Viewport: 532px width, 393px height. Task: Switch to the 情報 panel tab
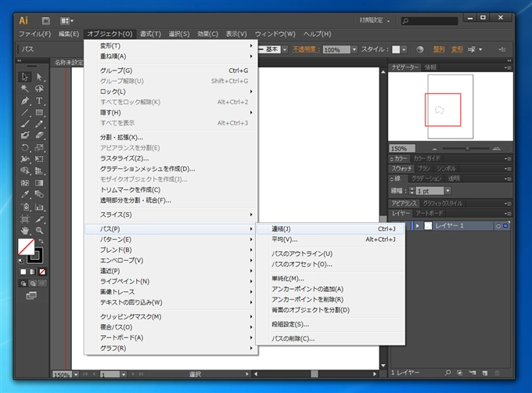tap(430, 67)
